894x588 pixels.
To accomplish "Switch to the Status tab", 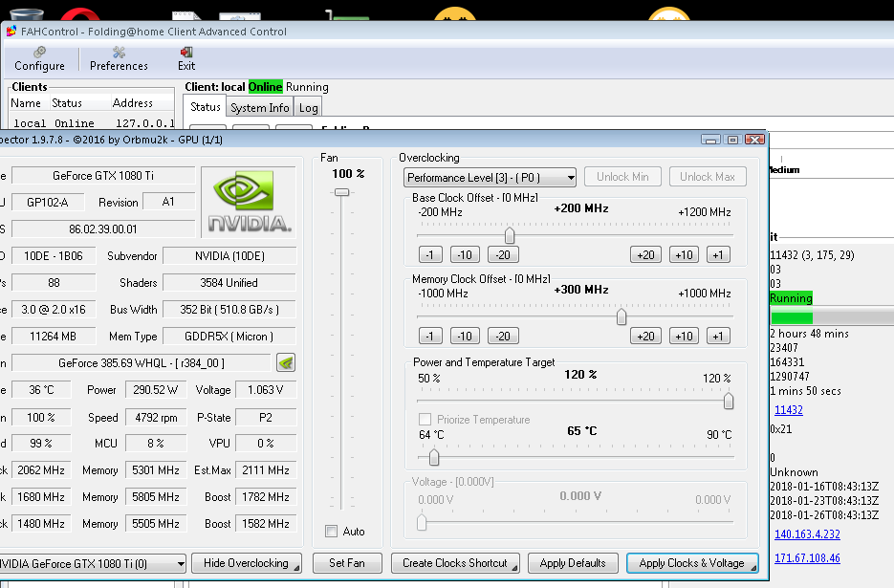I will pyautogui.click(x=205, y=107).
